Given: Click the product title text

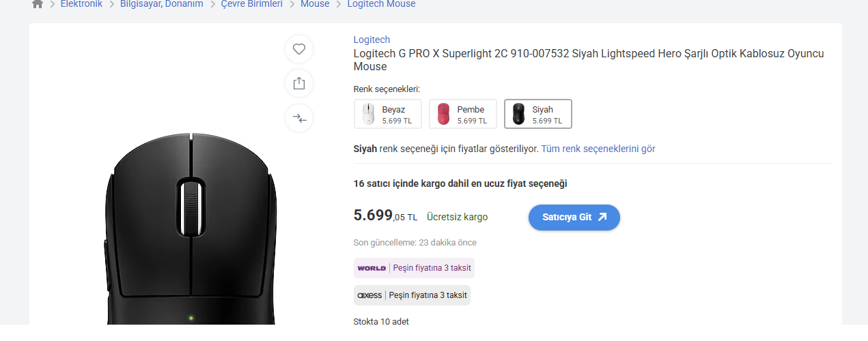Looking at the screenshot, I should [x=588, y=60].
